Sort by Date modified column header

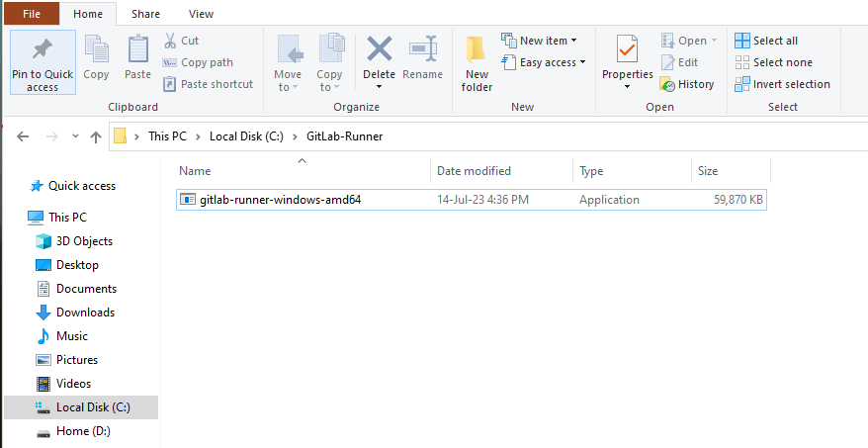point(501,171)
